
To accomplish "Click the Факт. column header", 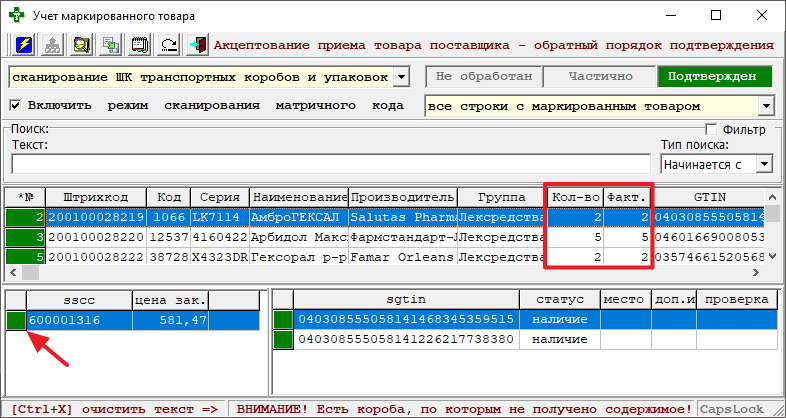I will tap(627, 197).
